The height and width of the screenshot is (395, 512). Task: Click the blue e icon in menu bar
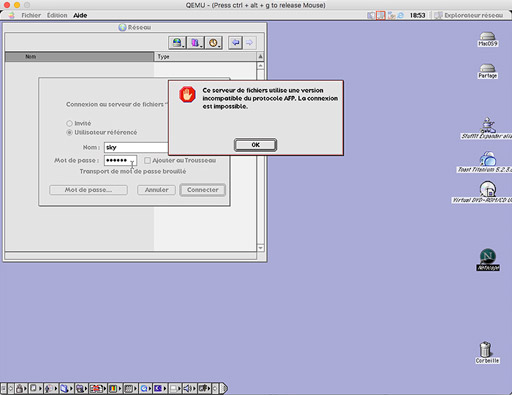tap(400, 15)
